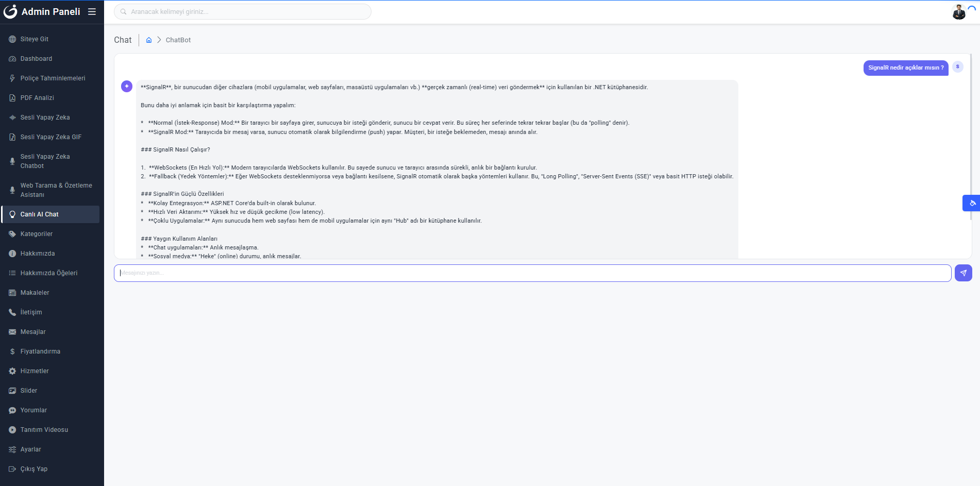The width and height of the screenshot is (980, 486).
Task: Open the Makaleler section
Action: (x=50, y=293)
